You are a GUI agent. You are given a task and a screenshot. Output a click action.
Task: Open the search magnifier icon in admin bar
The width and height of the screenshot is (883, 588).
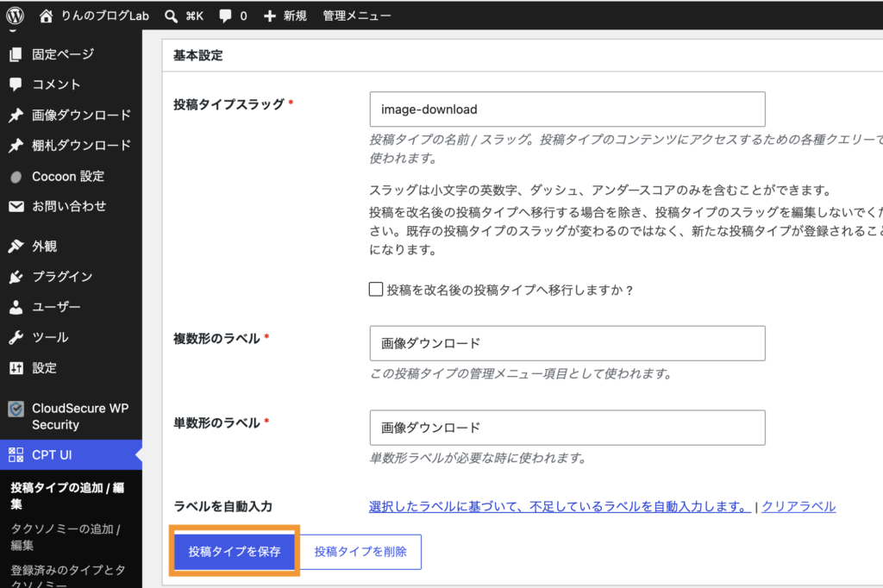171,16
